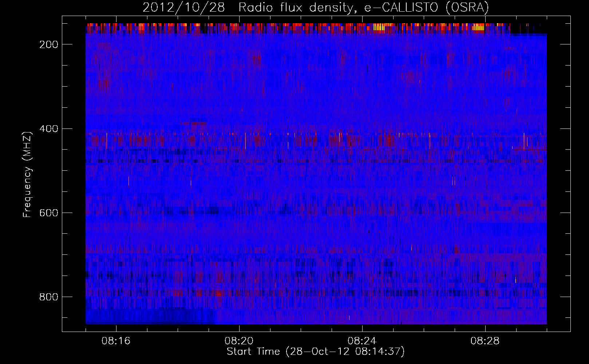
Task: Click the plot title mentioning e-CALLISTO (OSRA)
Action: pyautogui.click(x=316, y=8)
